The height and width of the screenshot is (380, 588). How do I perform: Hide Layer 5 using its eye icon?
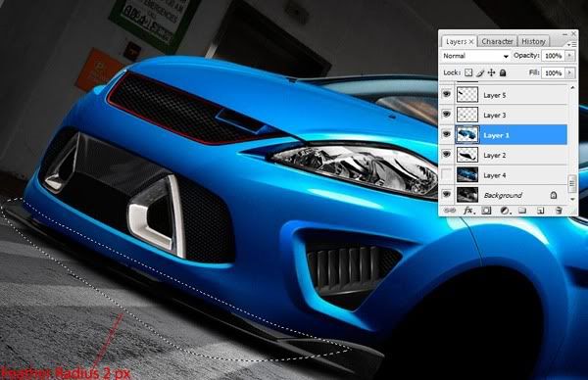pos(447,94)
